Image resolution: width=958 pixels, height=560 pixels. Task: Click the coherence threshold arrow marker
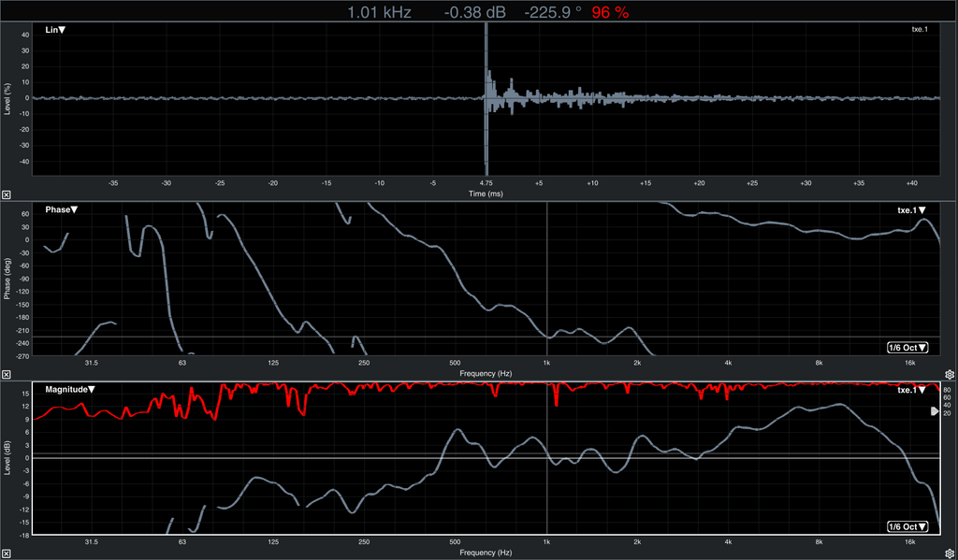coord(934,411)
